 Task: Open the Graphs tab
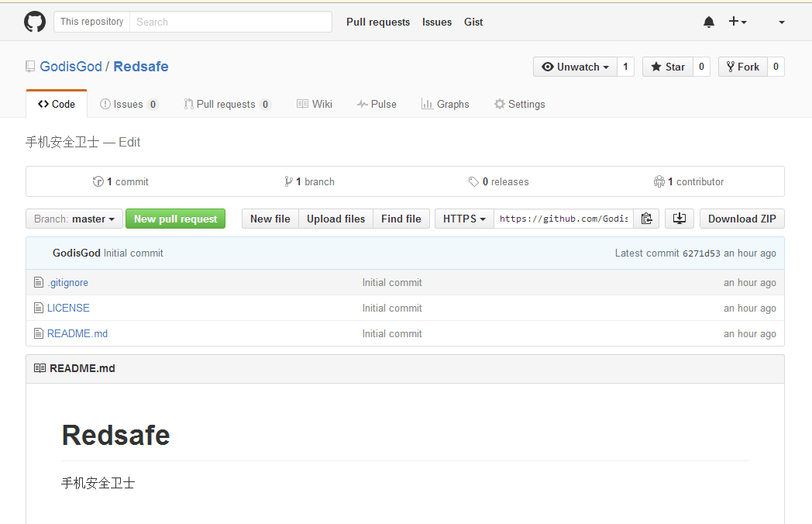tap(446, 104)
